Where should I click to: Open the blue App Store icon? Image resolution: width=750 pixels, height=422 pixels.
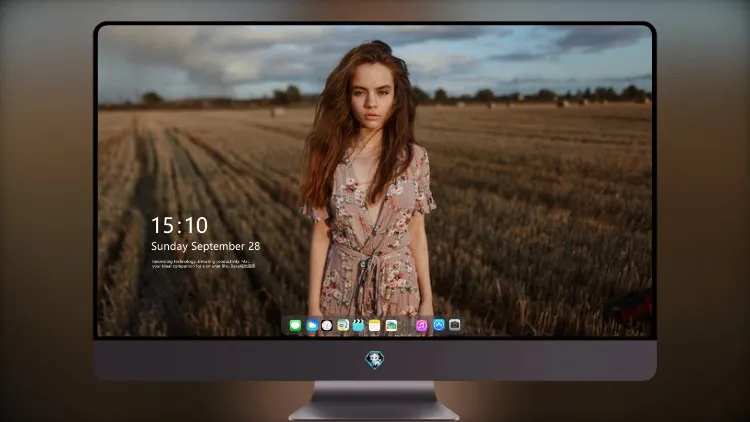[x=439, y=325]
